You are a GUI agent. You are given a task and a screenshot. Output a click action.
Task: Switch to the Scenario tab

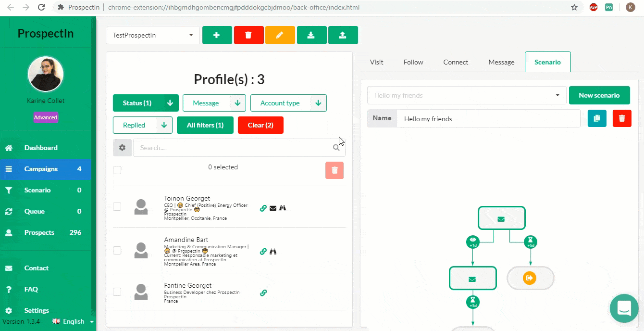click(547, 62)
